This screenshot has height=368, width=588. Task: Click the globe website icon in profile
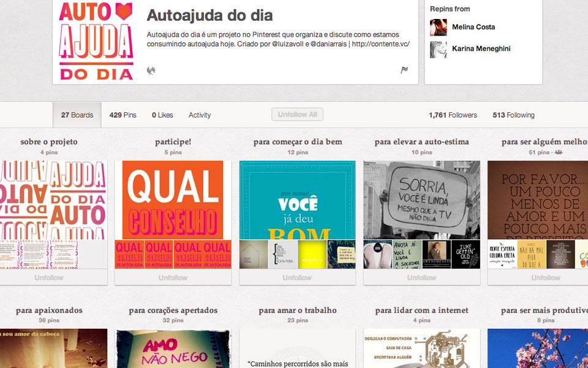(151, 71)
